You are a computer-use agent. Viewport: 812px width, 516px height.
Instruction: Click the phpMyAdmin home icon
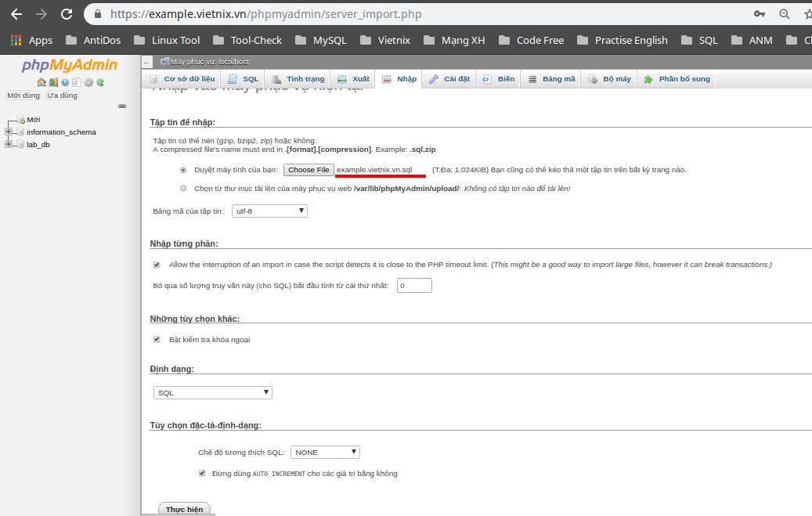tap(42, 82)
